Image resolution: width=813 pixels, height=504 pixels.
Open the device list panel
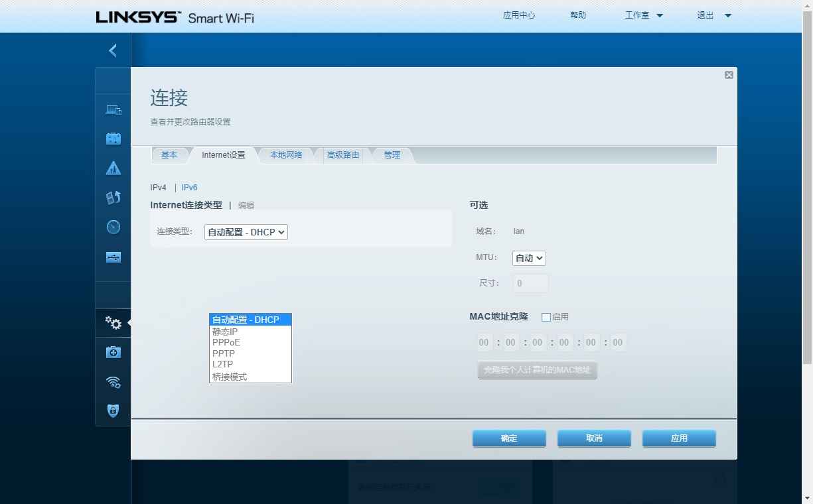(x=113, y=109)
